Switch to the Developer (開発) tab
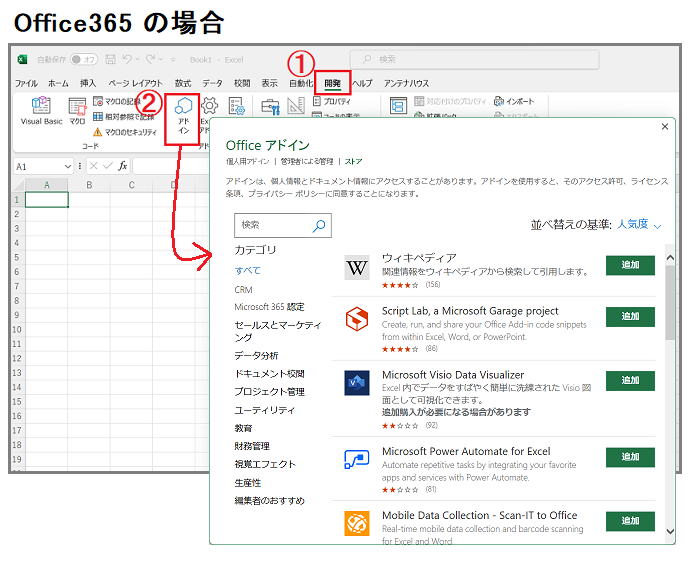The image size is (691, 566). pos(332,83)
